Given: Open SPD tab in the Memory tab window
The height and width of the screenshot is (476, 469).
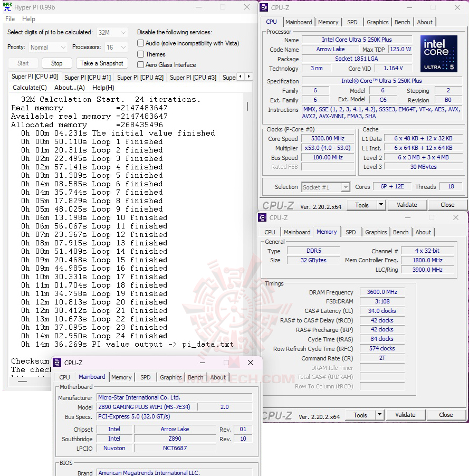Looking at the screenshot, I should 351,232.
